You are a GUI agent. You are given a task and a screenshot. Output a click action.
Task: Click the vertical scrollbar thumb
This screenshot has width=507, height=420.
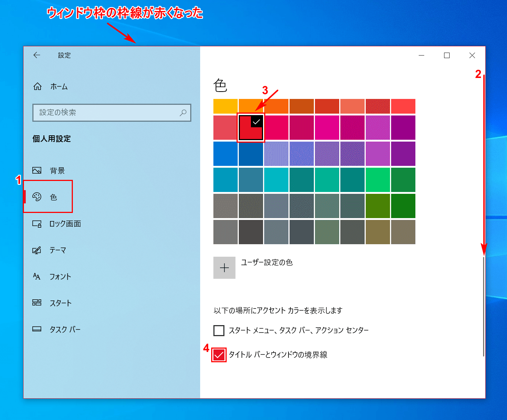[x=483, y=306]
